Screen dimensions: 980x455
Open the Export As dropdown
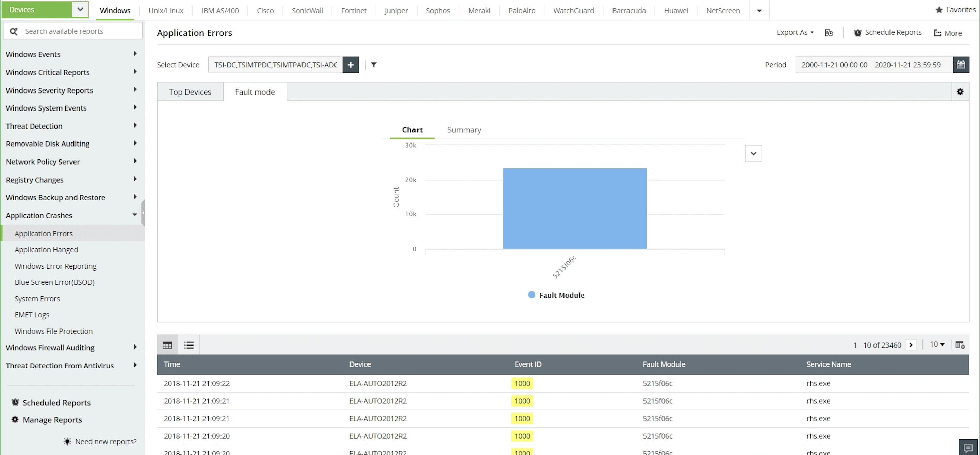[x=795, y=33]
